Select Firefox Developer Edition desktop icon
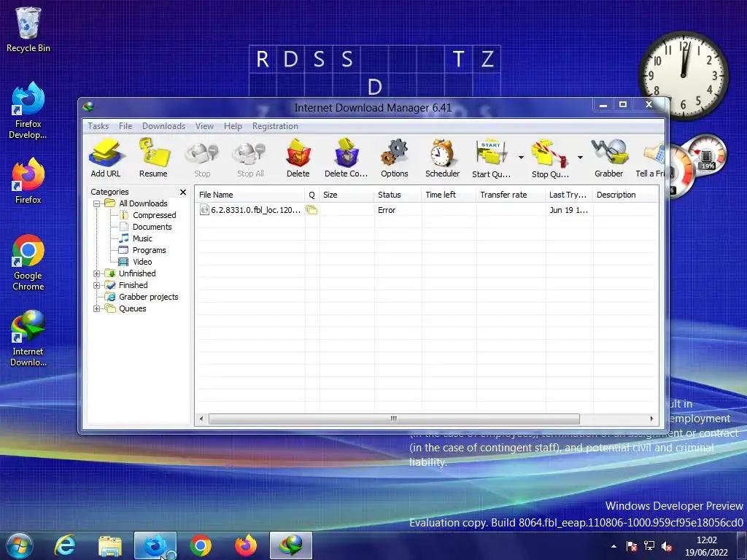The height and width of the screenshot is (560, 747). [28, 111]
